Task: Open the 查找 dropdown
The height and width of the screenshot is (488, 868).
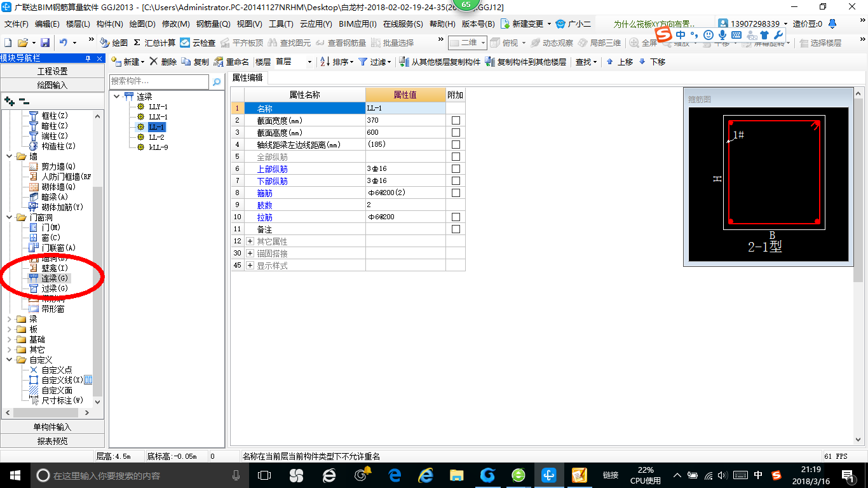Action: coord(586,62)
